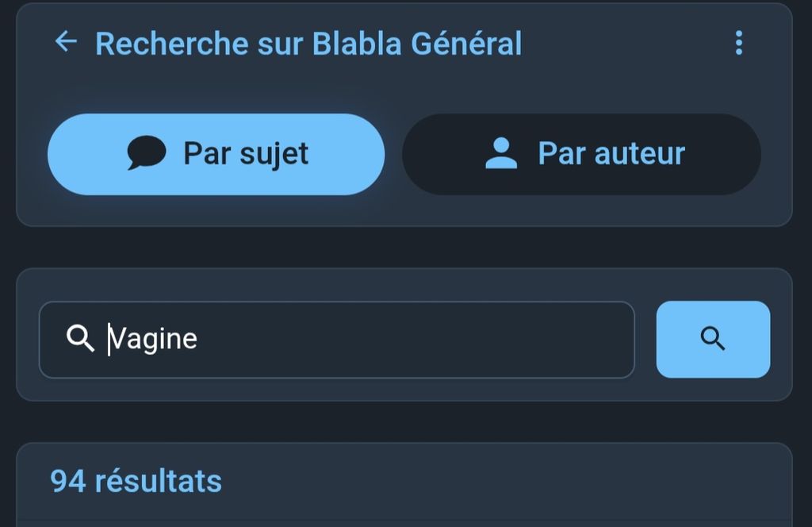Click the '94 résultats' heading
812x527 pixels.
(x=136, y=481)
